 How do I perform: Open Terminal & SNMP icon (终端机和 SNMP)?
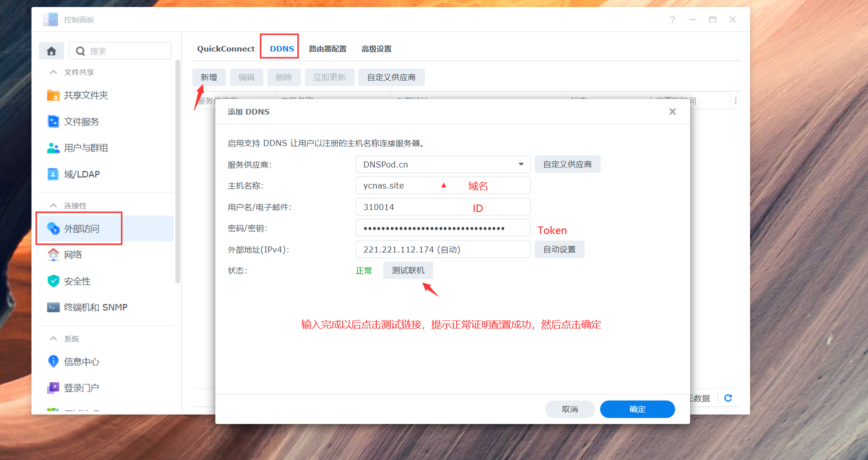[x=53, y=307]
